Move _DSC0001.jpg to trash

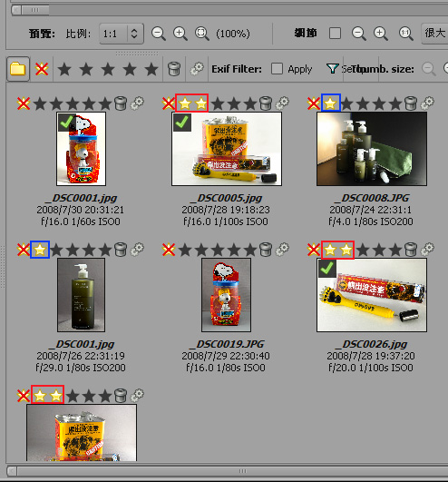point(121,103)
